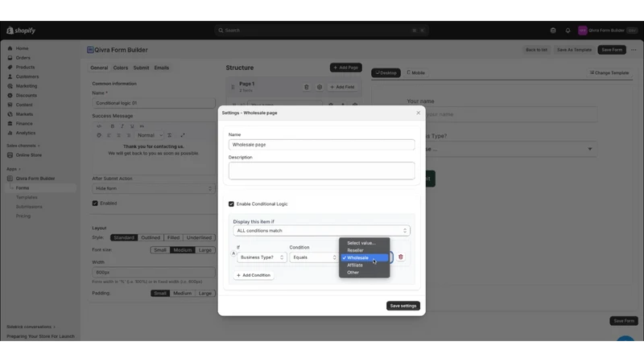Delete the condition with the red trash icon

pos(400,257)
